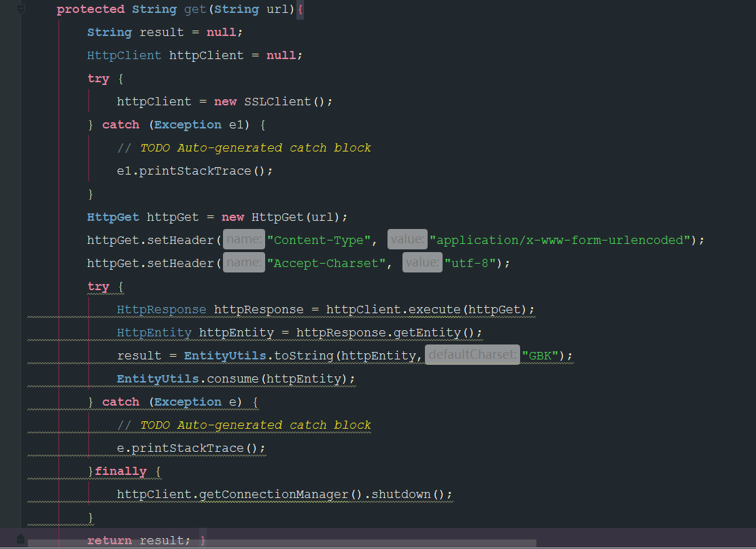
Task: Click the 'return' keyword on last line
Action: coord(109,541)
